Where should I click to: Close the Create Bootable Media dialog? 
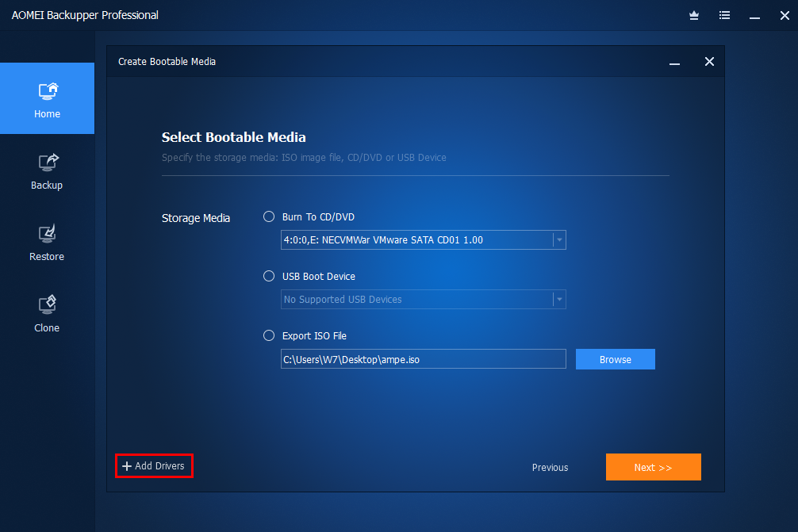(x=709, y=62)
